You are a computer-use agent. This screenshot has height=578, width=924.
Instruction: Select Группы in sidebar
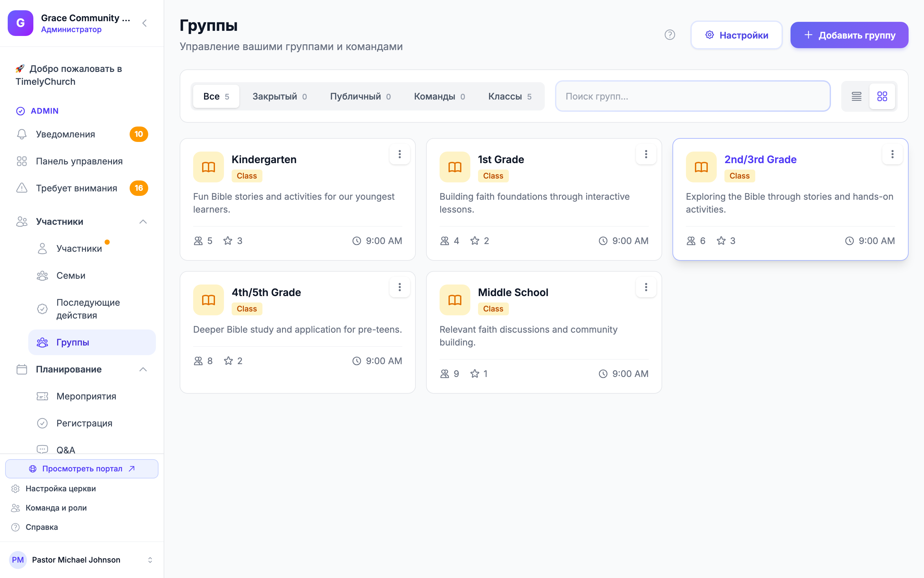[92, 342]
